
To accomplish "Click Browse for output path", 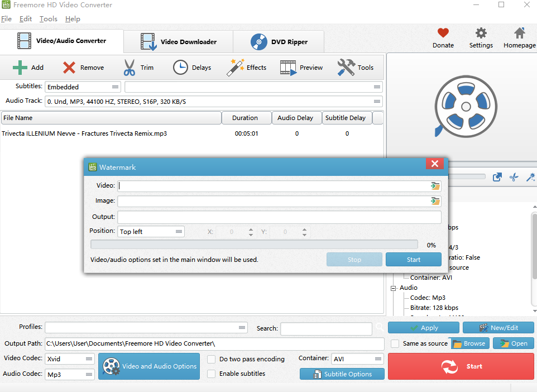I will tap(470, 343).
